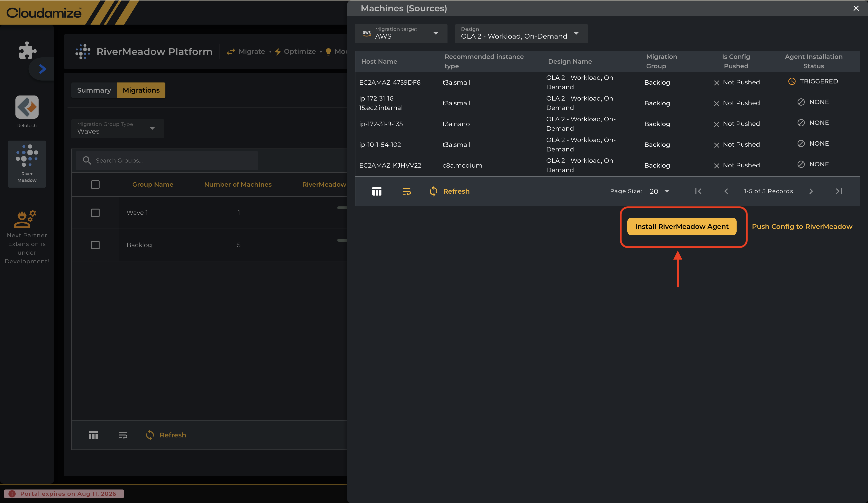868x503 pixels.
Task: Click the partner extension worker icon
Action: [x=25, y=219]
